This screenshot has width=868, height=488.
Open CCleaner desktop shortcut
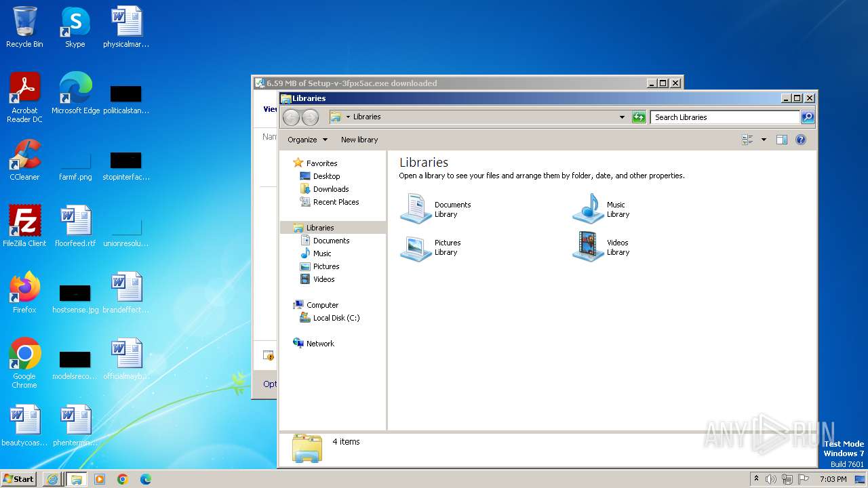[24, 160]
